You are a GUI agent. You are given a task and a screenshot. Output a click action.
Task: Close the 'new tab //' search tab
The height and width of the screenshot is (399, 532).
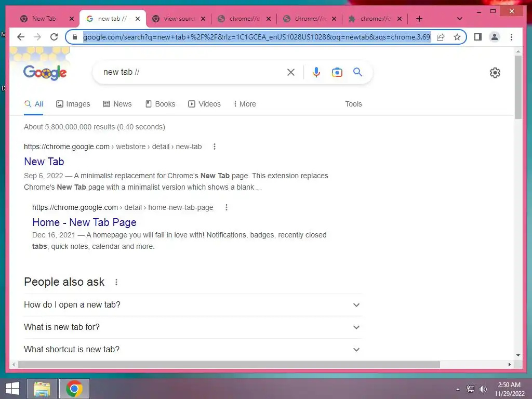pyautogui.click(x=137, y=19)
